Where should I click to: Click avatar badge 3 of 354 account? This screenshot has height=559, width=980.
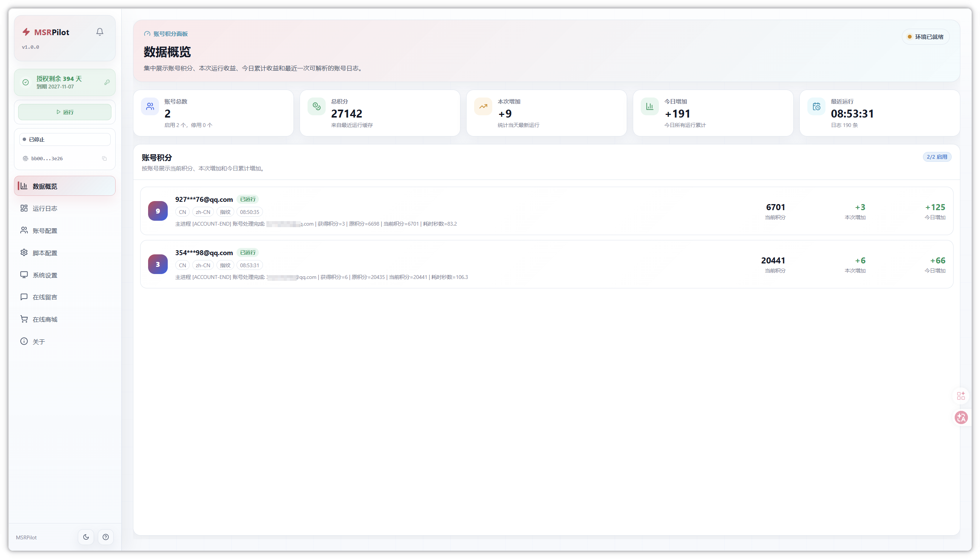point(158,264)
